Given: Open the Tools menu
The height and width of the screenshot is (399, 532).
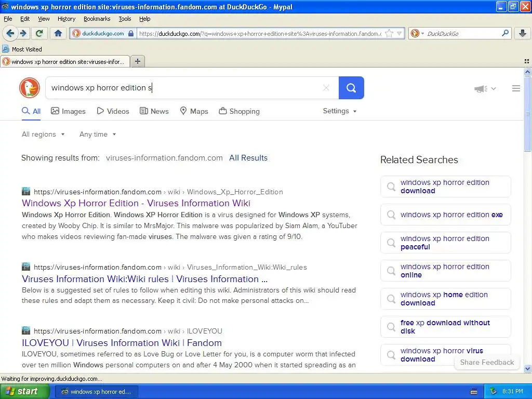Looking at the screenshot, I should (x=125, y=19).
